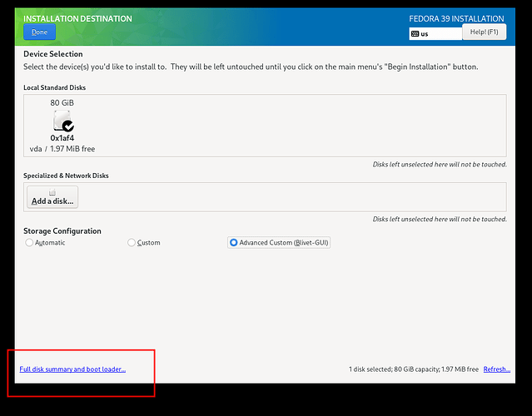Open Full disk summary and boot loader link
532x416 pixels.
click(72, 369)
